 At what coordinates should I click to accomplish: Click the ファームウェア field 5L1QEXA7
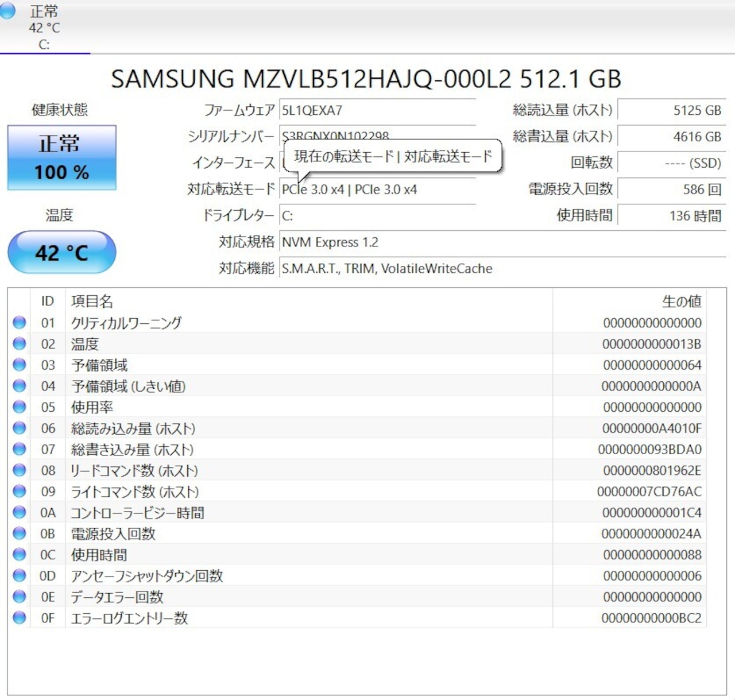click(x=377, y=110)
